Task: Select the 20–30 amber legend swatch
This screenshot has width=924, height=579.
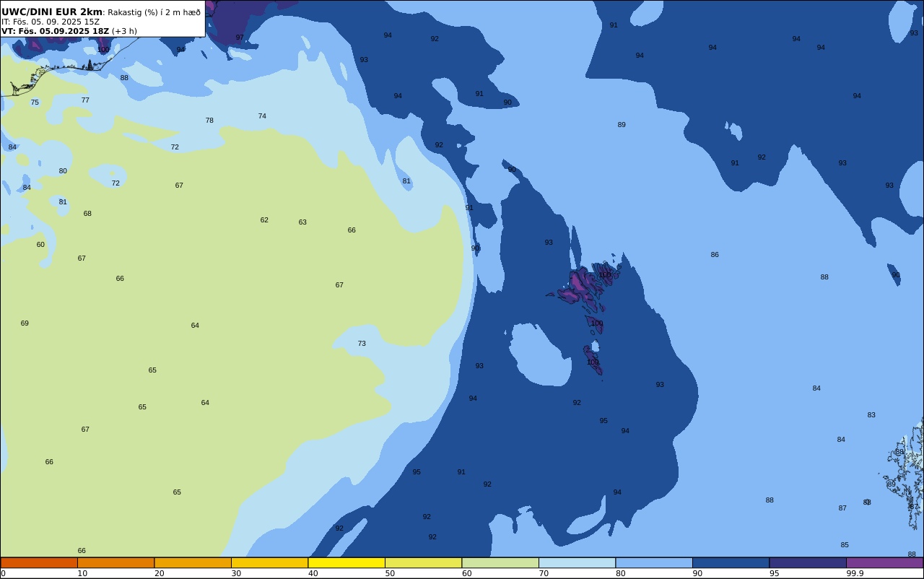Action: tap(193, 562)
